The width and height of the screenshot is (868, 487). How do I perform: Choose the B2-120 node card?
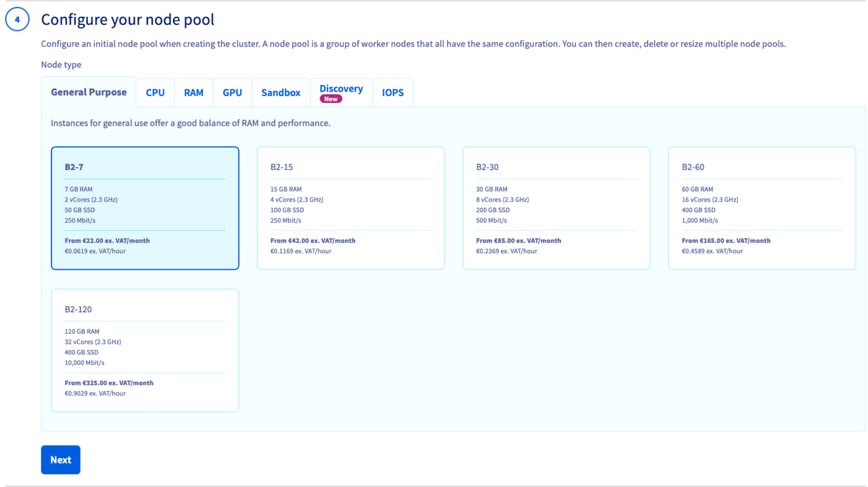click(144, 350)
